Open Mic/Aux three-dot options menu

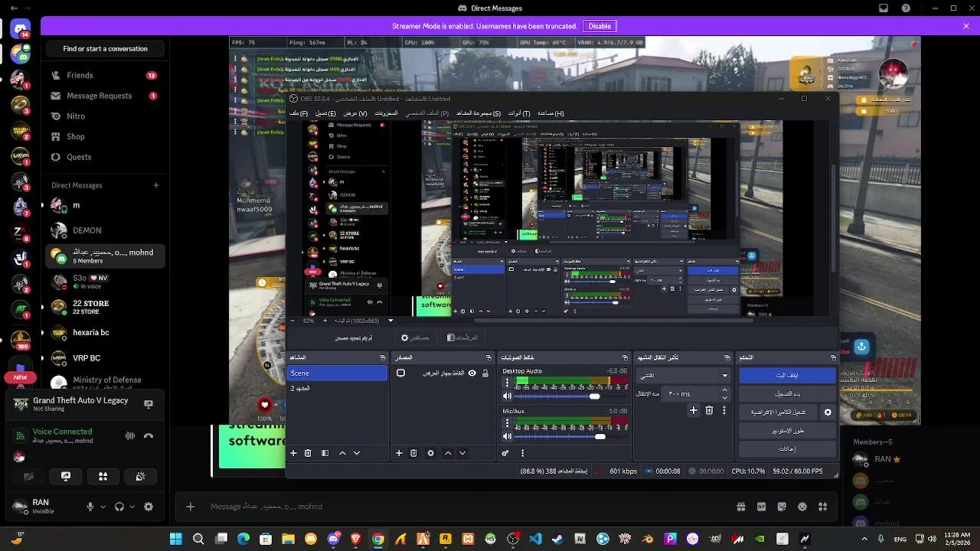(x=507, y=423)
